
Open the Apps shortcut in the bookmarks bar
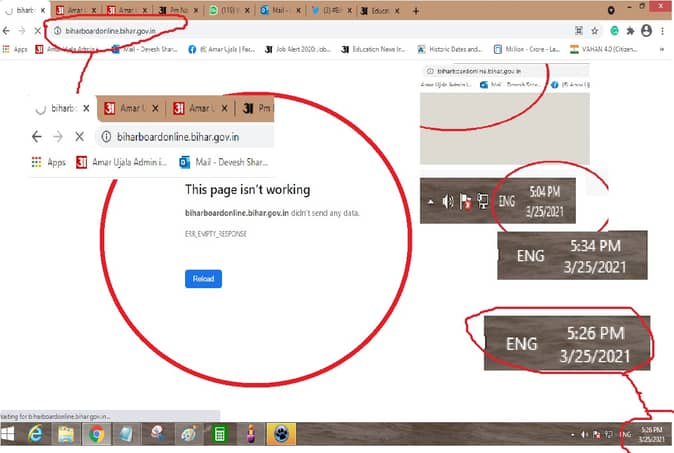tap(14, 49)
